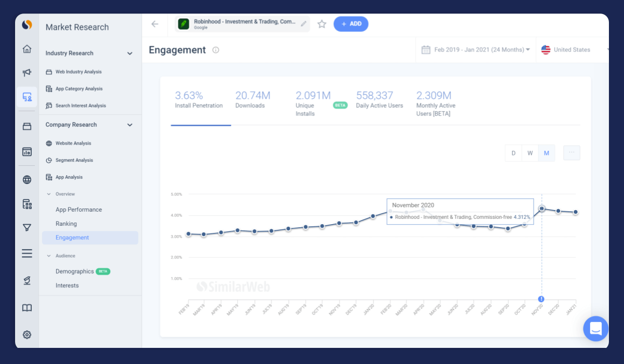624x364 pixels.
Task: Switch chart granularity to W weekly
Action: (530, 153)
